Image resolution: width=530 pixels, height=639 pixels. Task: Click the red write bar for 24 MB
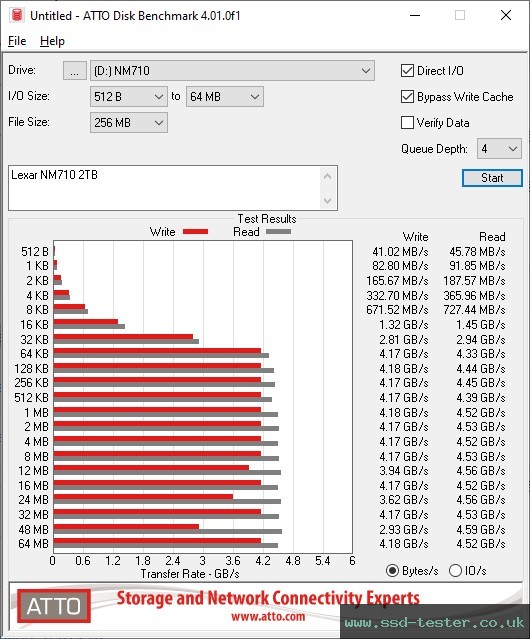tap(143, 497)
